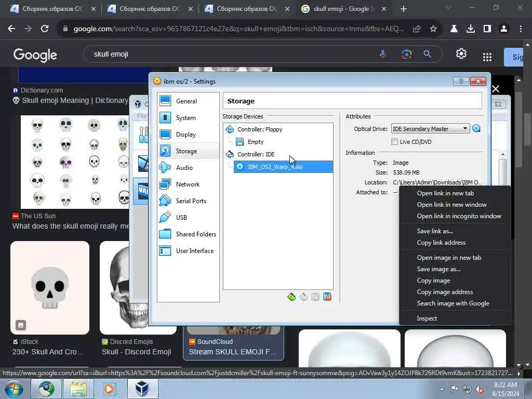Click the share page icon in address bar
The height and width of the screenshot is (399, 532).
tap(417, 29)
